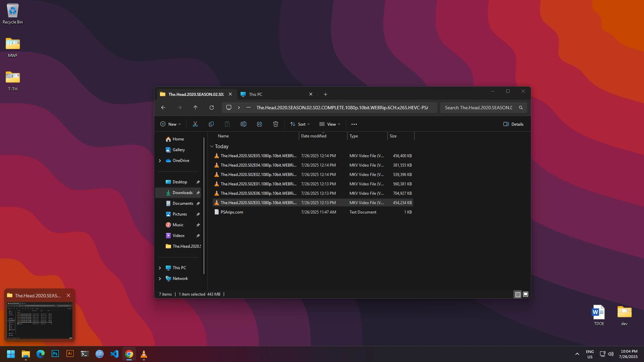Open the address bar breadcrumb ellipsis
Screen dimensions: 644x362
click(249, 108)
